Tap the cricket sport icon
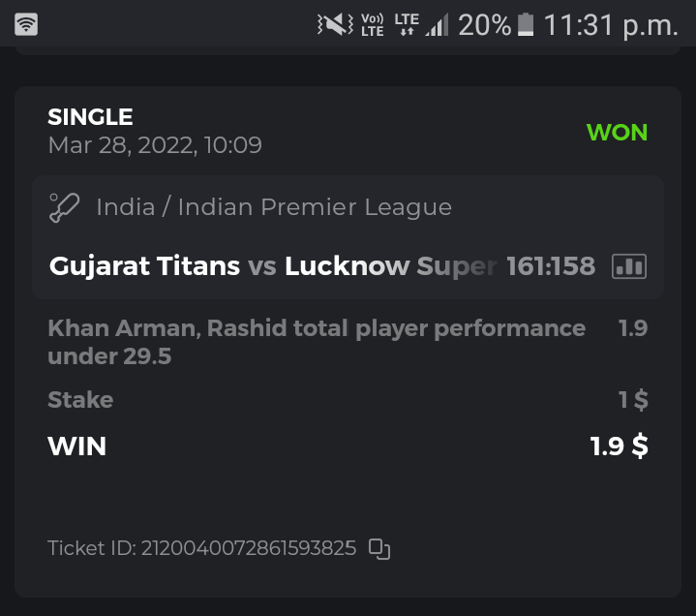This screenshot has width=696, height=616. [x=64, y=207]
